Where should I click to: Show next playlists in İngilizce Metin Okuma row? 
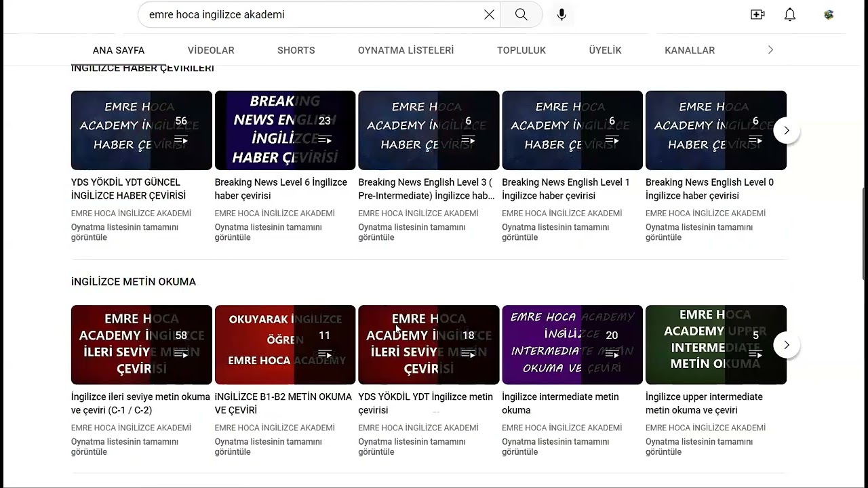(787, 345)
